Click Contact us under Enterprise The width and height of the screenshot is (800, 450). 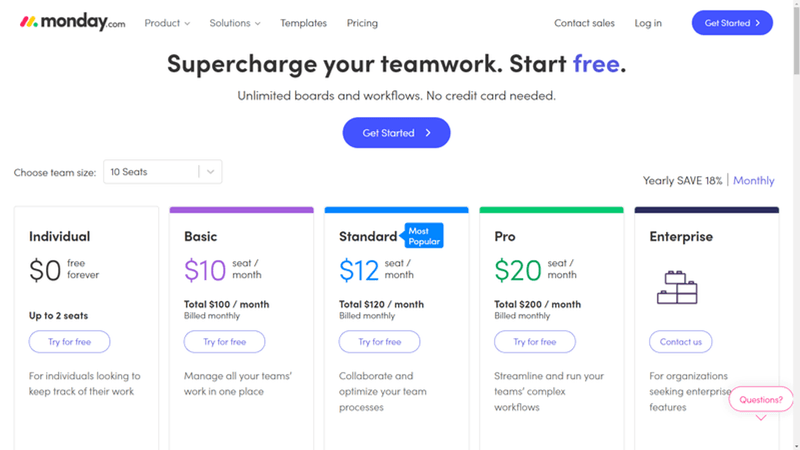coord(680,342)
